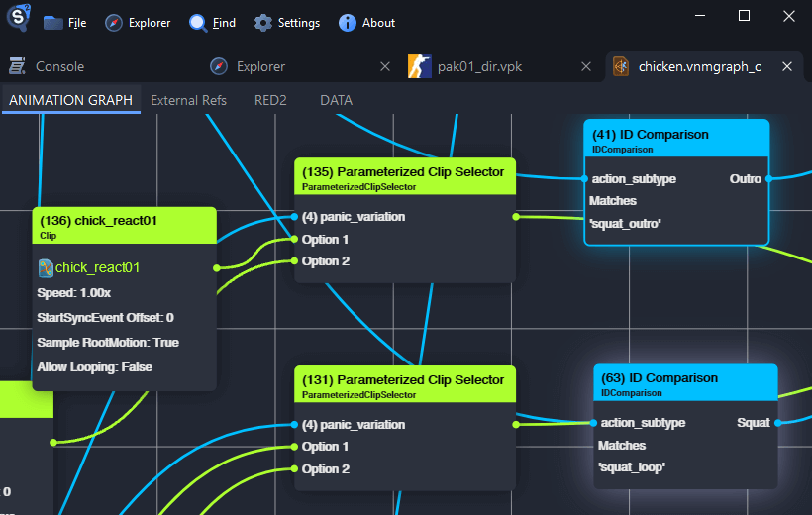Open the About menu

[x=366, y=23]
